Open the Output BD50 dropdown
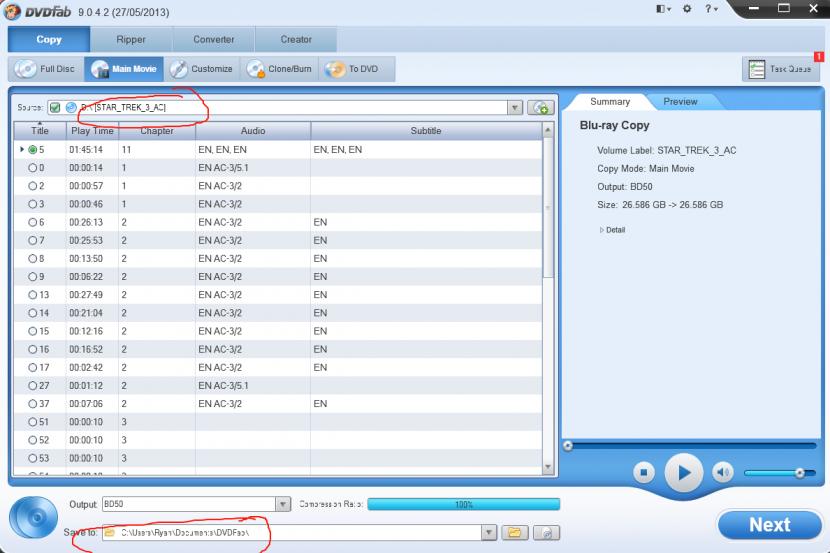This screenshot has height=553, width=830. click(282, 504)
